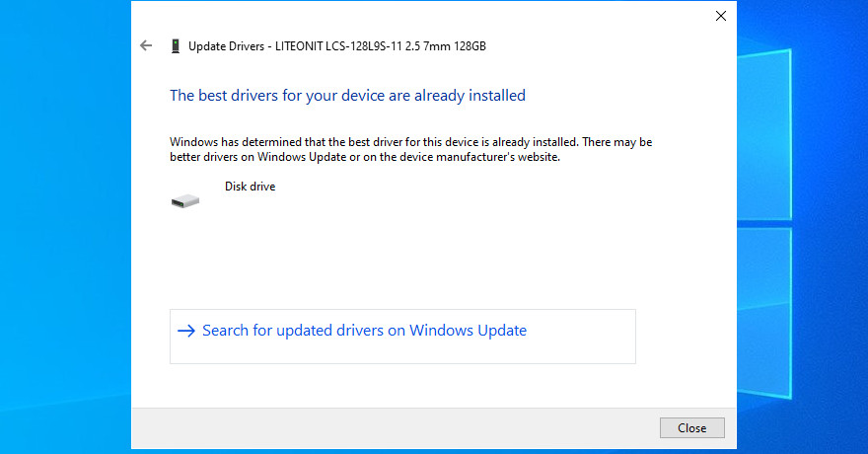This screenshot has width=868, height=454.
Task: Click the sentence starting Windows has determined
Action: [x=374, y=142]
